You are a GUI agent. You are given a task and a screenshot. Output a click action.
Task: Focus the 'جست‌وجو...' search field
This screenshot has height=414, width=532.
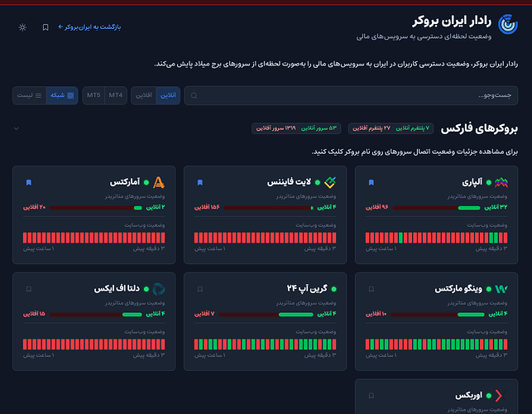tap(351, 95)
